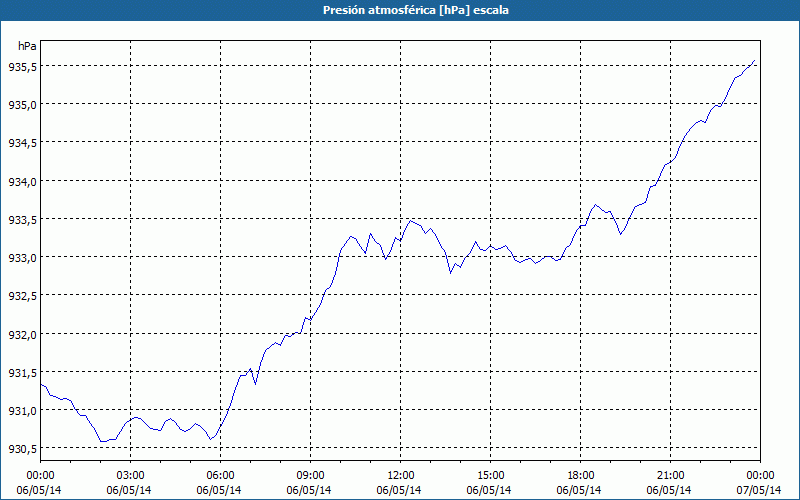The height and width of the screenshot is (500, 800).
Task: Click the 00:00 time label dated 06/05/14
Action: [x=40, y=476]
